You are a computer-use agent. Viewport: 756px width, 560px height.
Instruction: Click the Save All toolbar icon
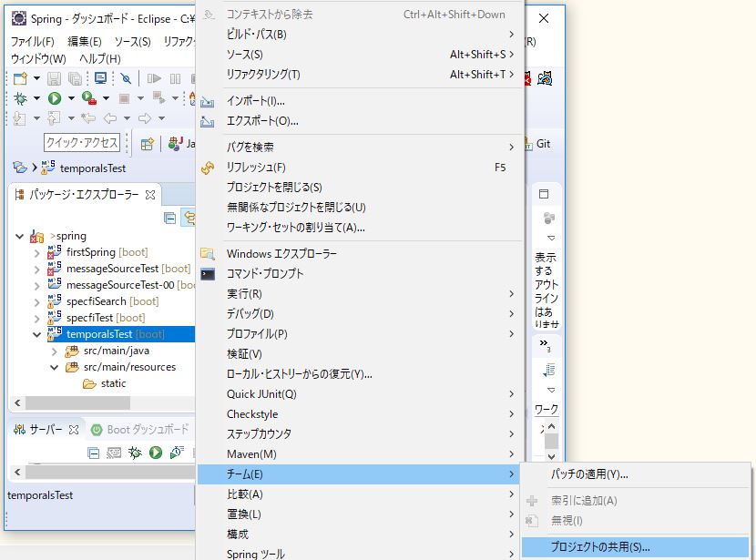[x=75, y=78]
